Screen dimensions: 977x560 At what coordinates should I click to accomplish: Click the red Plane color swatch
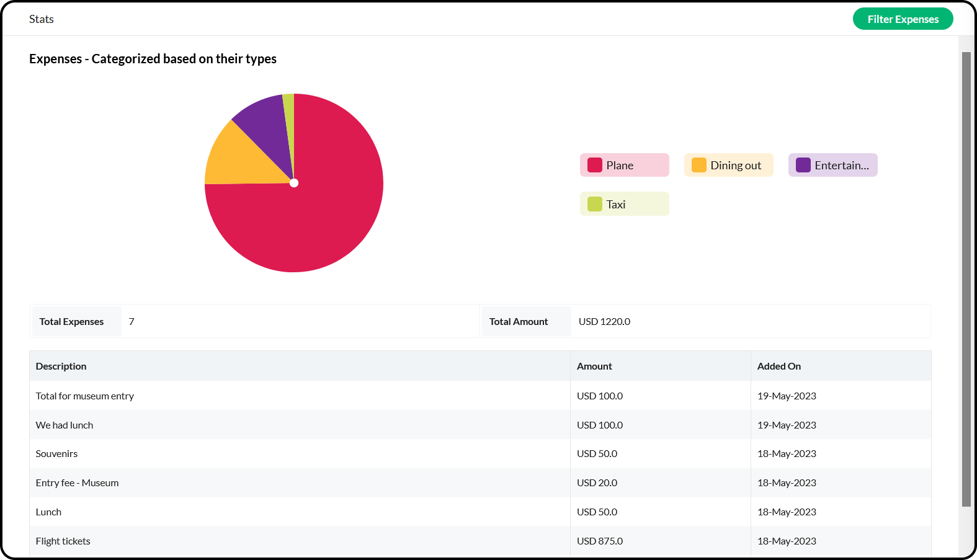click(595, 165)
